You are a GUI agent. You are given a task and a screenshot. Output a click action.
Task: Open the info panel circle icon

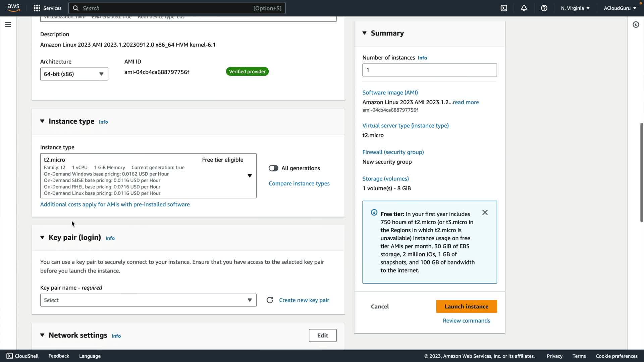636,24
